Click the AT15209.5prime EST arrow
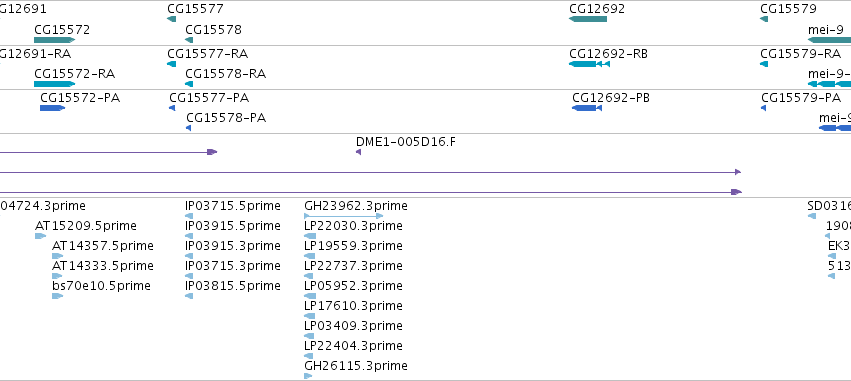Viewport: 851px width, 381px height. (x=40, y=236)
